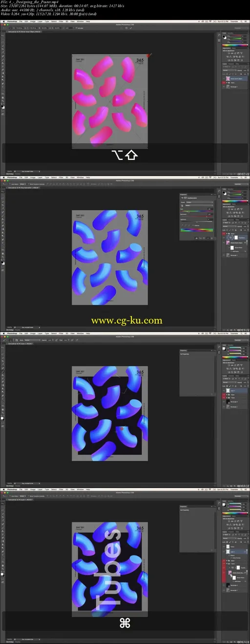
Task: Click the Lightness slider in Hue/Saturation Properties panel
Action: coord(197,222)
